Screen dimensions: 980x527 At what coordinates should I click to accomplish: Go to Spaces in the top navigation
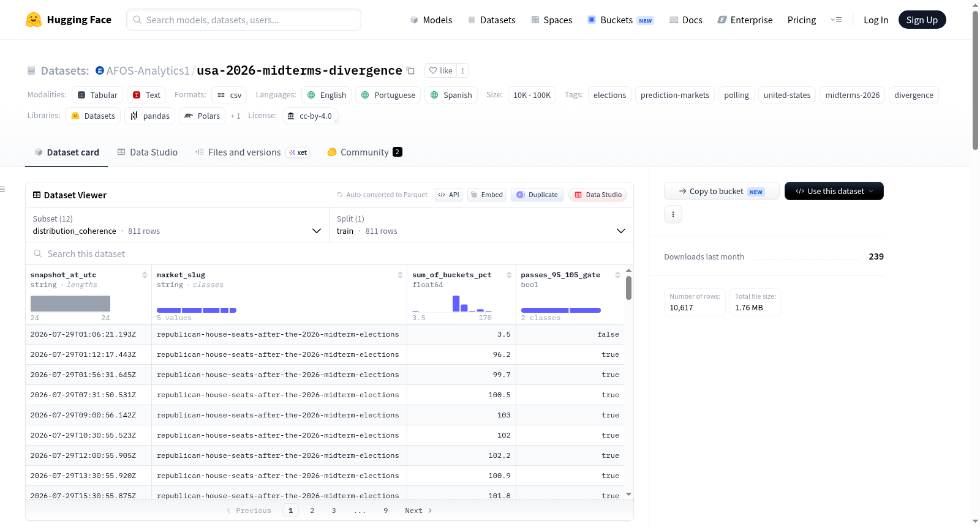(551, 20)
